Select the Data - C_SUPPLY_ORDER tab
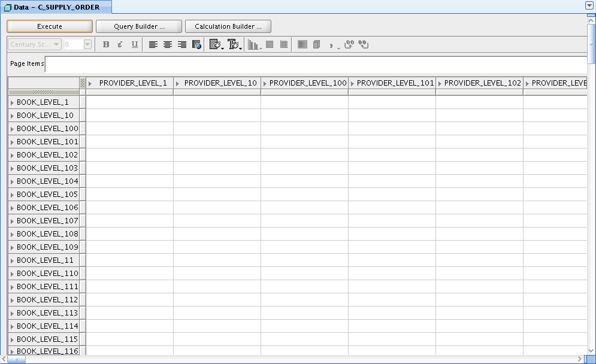Screen dimensions: 596x364 click(x=56, y=7)
